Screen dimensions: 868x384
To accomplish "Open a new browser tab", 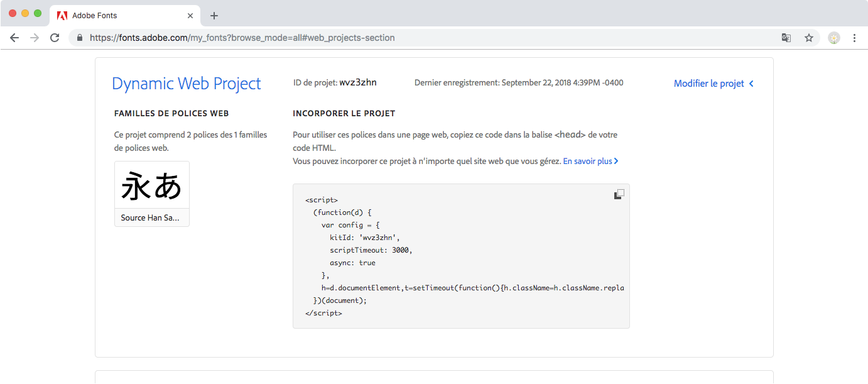I will (214, 15).
